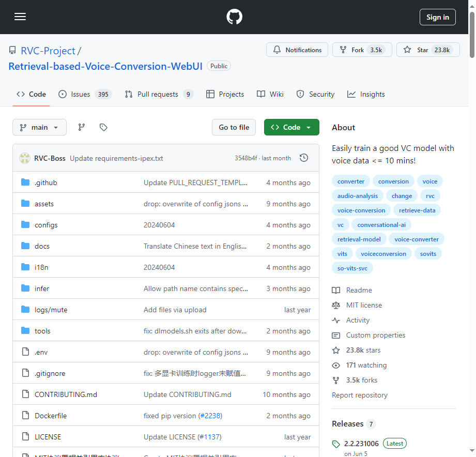Select the audio-analysis topic tag

coord(358,196)
